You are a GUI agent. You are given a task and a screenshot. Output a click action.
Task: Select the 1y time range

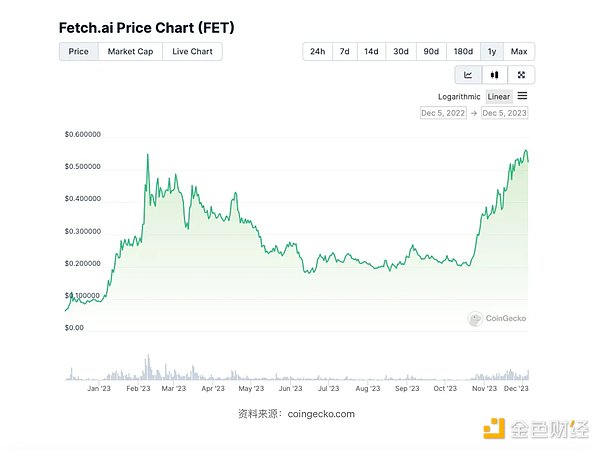pos(492,51)
